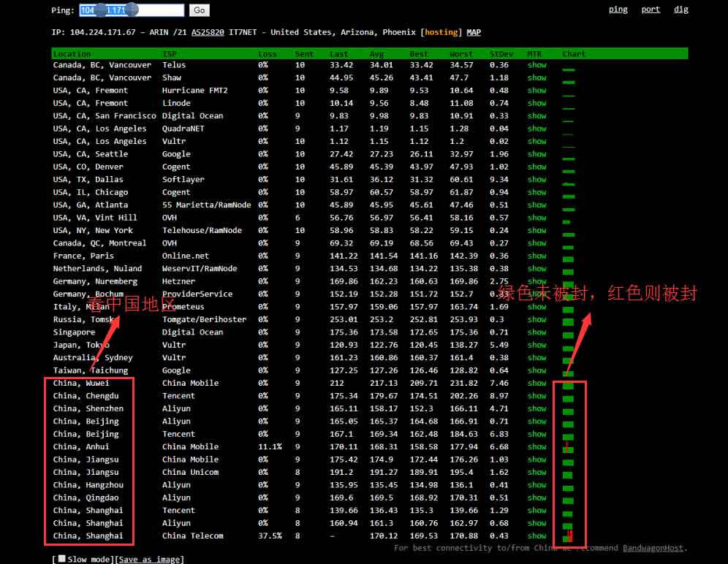Toggle the Slow mode checkbox
This screenshot has width=728, height=564.
click(61, 558)
